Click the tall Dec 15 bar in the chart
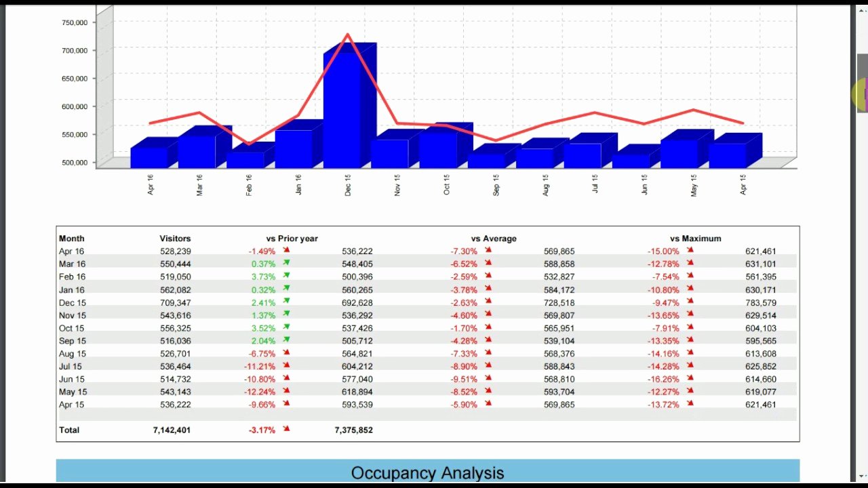Viewport: 868px width, 488px height. 349,107
